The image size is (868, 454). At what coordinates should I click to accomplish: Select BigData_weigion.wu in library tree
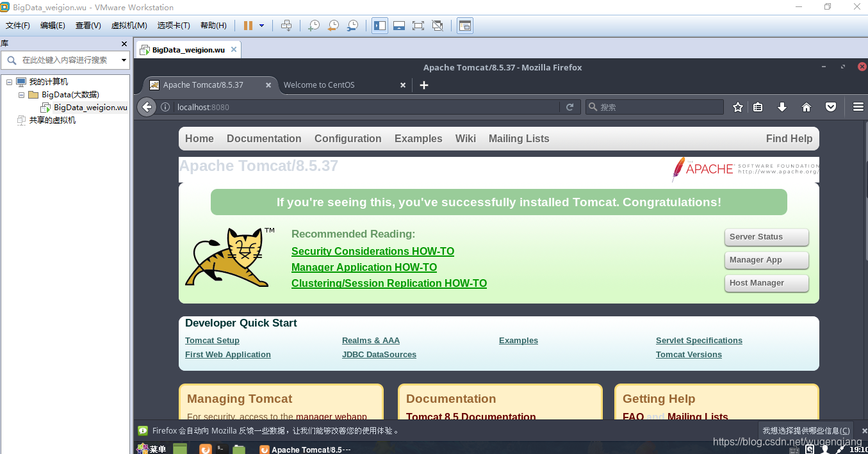(90, 108)
